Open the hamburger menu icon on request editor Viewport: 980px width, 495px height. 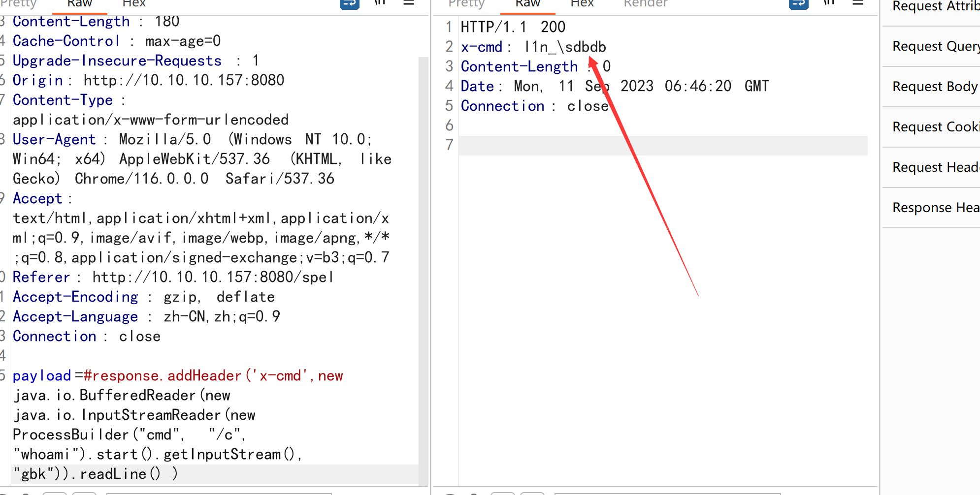408,4
